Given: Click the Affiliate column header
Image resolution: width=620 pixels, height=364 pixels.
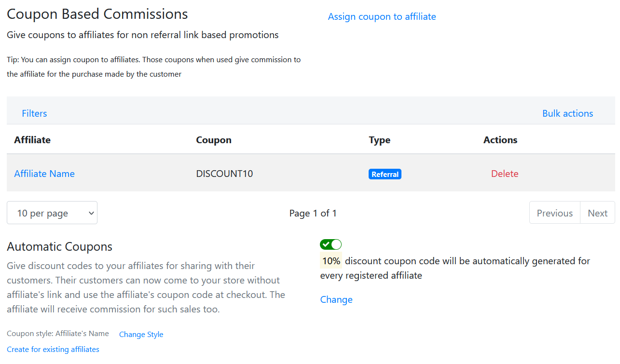Looking at the screenshot, I should (32, 140).
